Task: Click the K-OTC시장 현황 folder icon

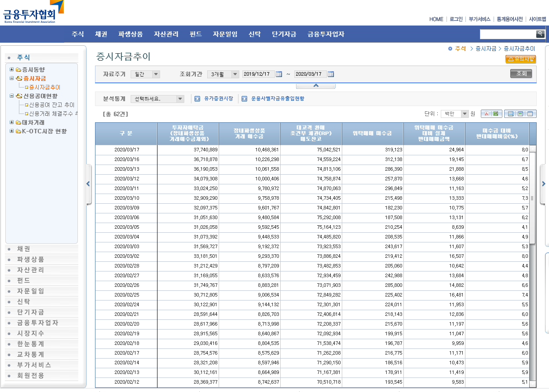Action: pyautogui.click(x=18, y=131)
